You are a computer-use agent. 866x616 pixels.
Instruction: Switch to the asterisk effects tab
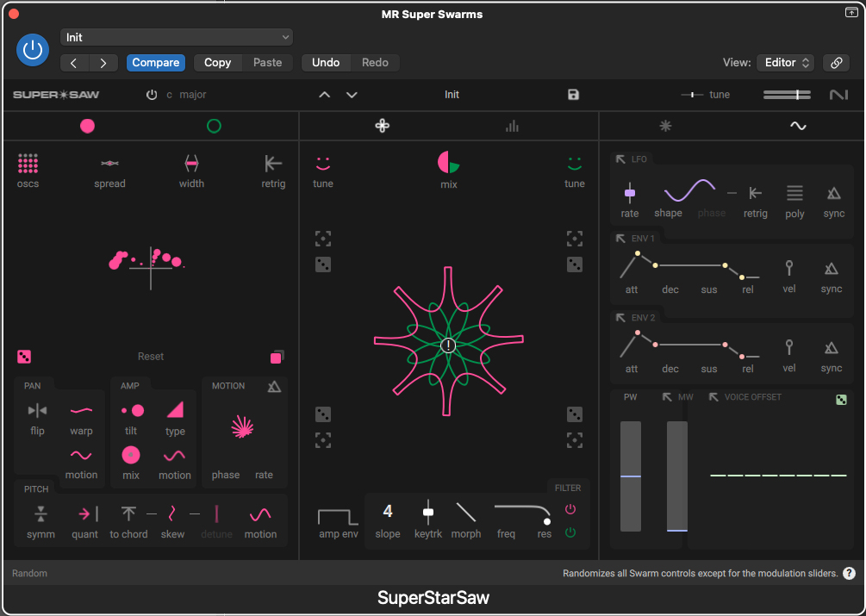[x=665, y=126]
